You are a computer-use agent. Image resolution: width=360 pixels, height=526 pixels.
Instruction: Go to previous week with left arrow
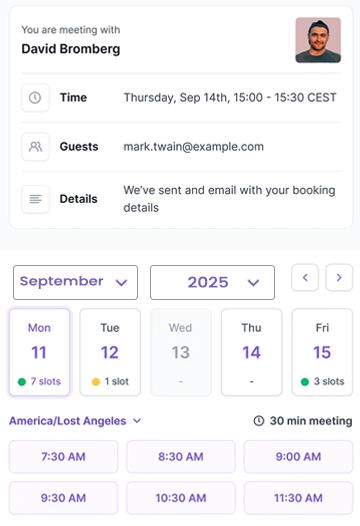[x=305, y=277]
